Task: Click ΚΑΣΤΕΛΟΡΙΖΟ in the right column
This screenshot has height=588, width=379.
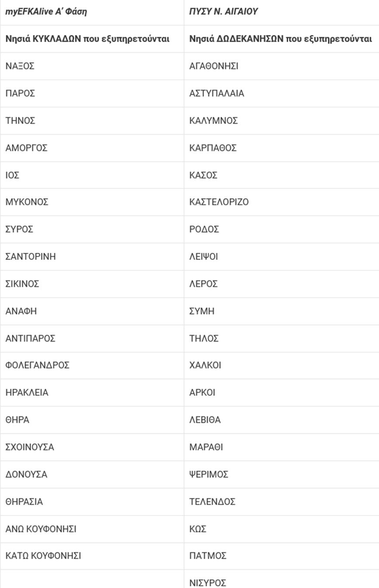Action: [219, 202]
